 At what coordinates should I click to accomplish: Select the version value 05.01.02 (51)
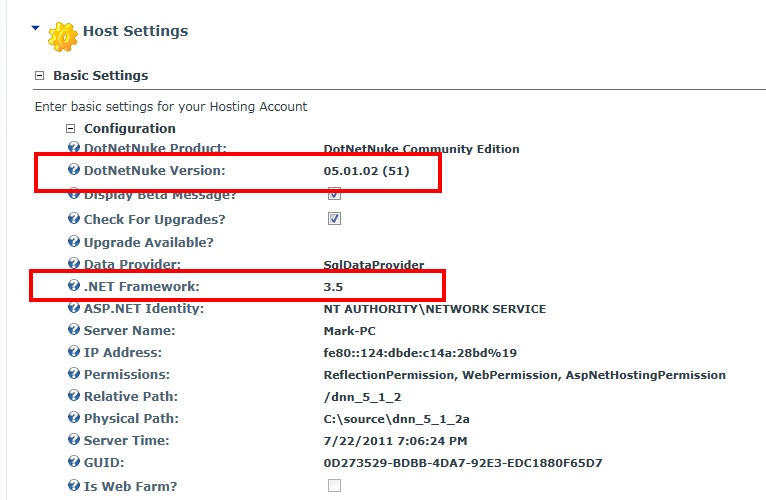click(366, 171)
